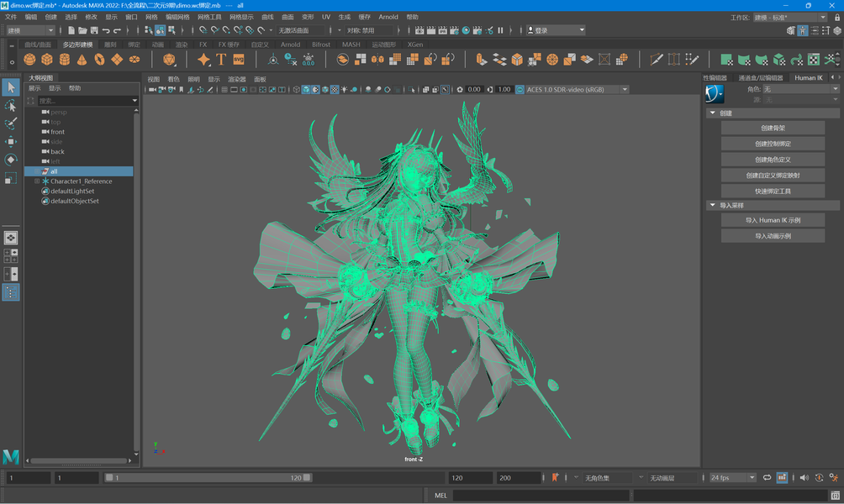
Task: Click the undo arrow icon
Action: pyautogui.click(x=106, y=30)
